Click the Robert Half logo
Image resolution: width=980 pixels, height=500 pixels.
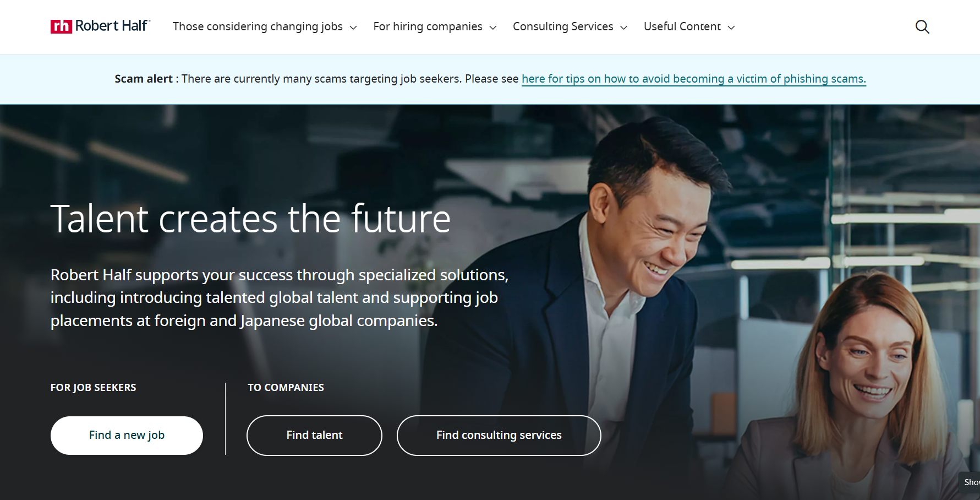[x=100, y=26]
